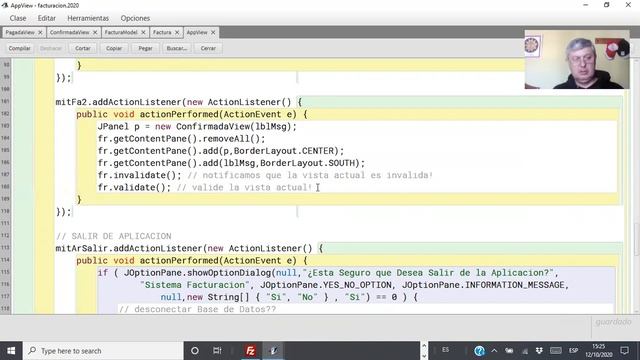Open Task View on the taskbar
This screenshot has width=640, height=360.
coord(217,351)
